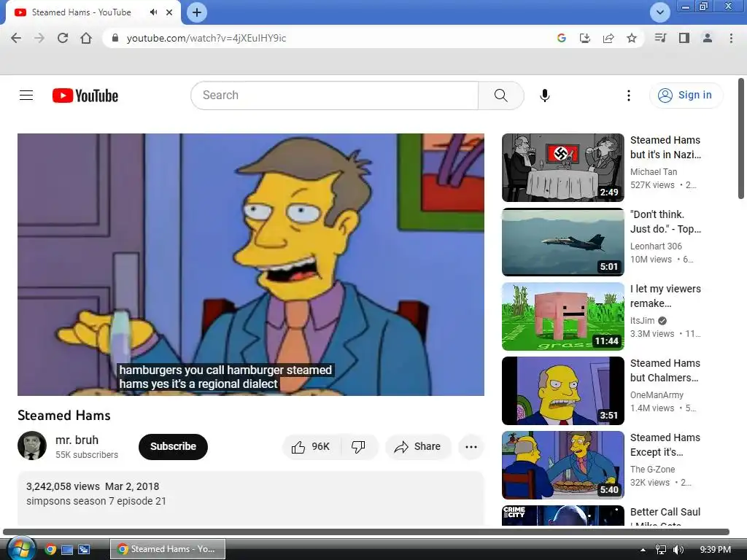Open YouTube settings three-dot menu

(x=628, y=96)
